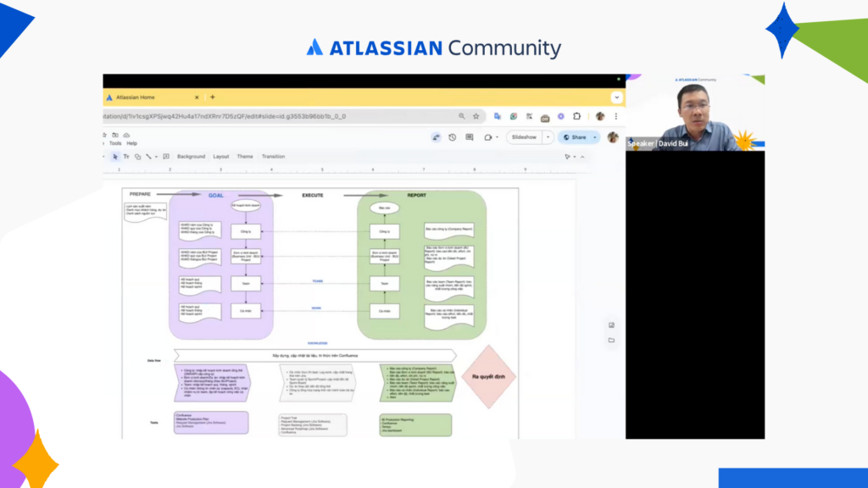Click the Confluence banner arrow shape
The width and height of the screenshot is (868, 488).
click(315, 356)
